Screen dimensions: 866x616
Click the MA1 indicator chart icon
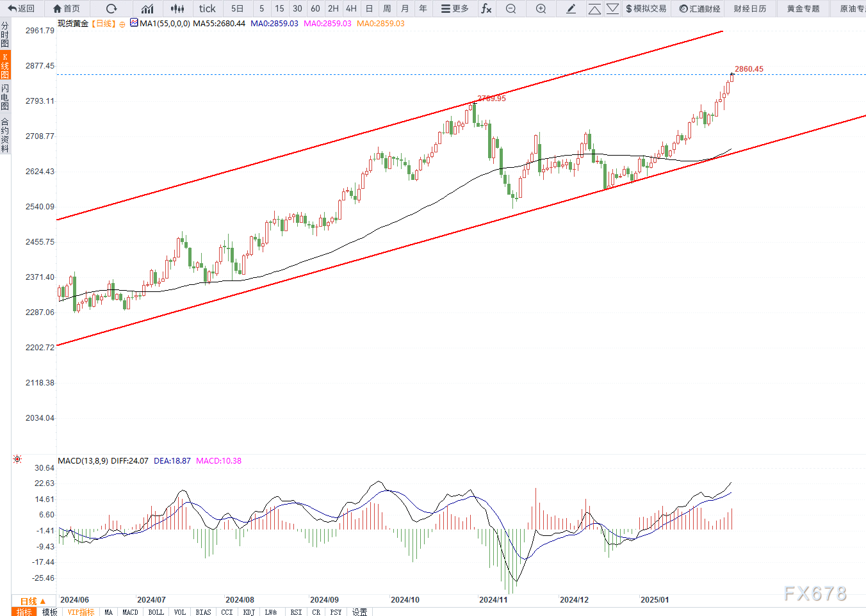[x=134, y=22]
